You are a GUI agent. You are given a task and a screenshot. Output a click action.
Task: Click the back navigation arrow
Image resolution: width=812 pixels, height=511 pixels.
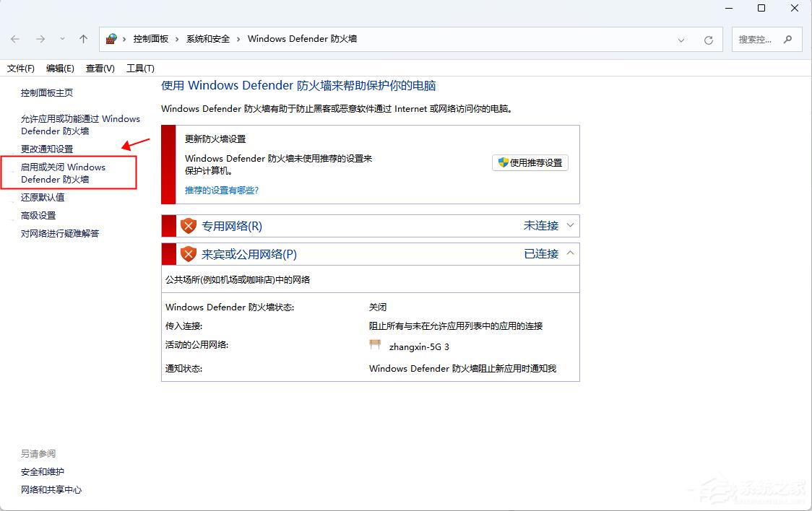click(14, 39)
